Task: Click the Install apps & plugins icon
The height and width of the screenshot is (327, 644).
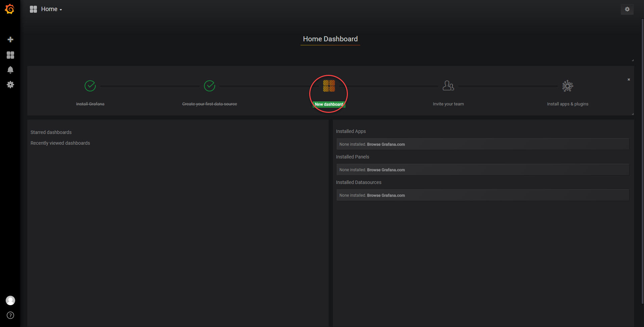Action: 568,86
